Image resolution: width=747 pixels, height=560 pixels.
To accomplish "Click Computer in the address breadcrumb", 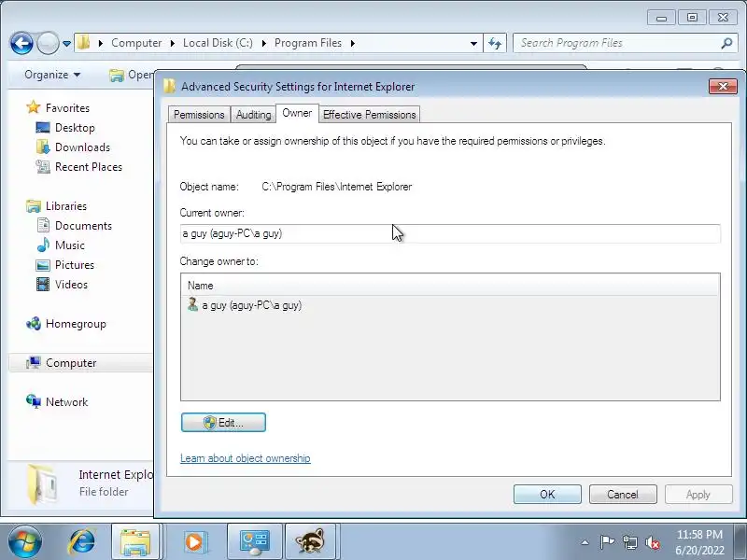I will (x=136, y=43).
